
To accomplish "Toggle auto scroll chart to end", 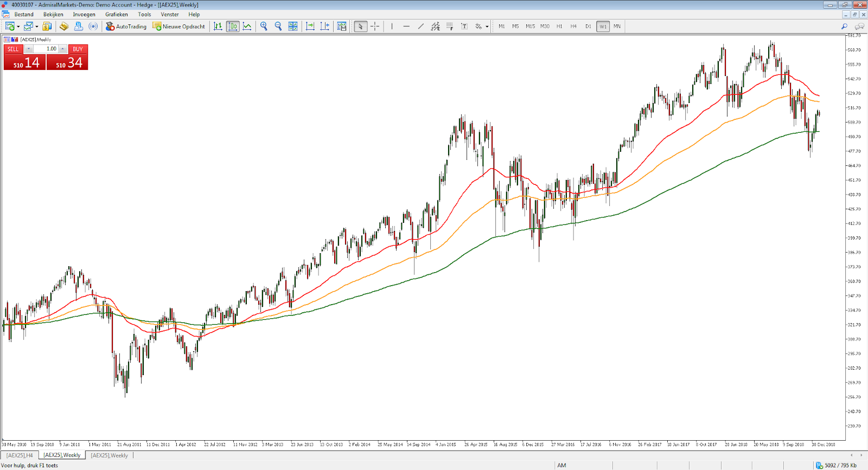I will (310, 26).
